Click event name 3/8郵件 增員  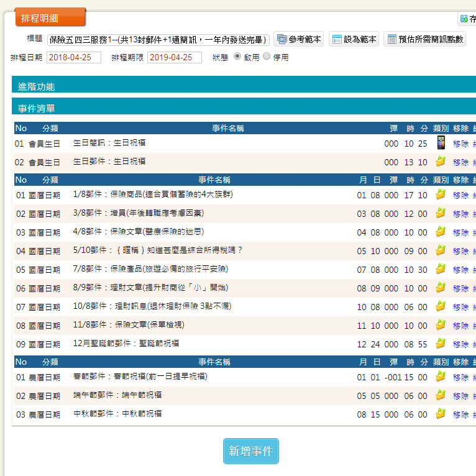click(x=139, y=213)
